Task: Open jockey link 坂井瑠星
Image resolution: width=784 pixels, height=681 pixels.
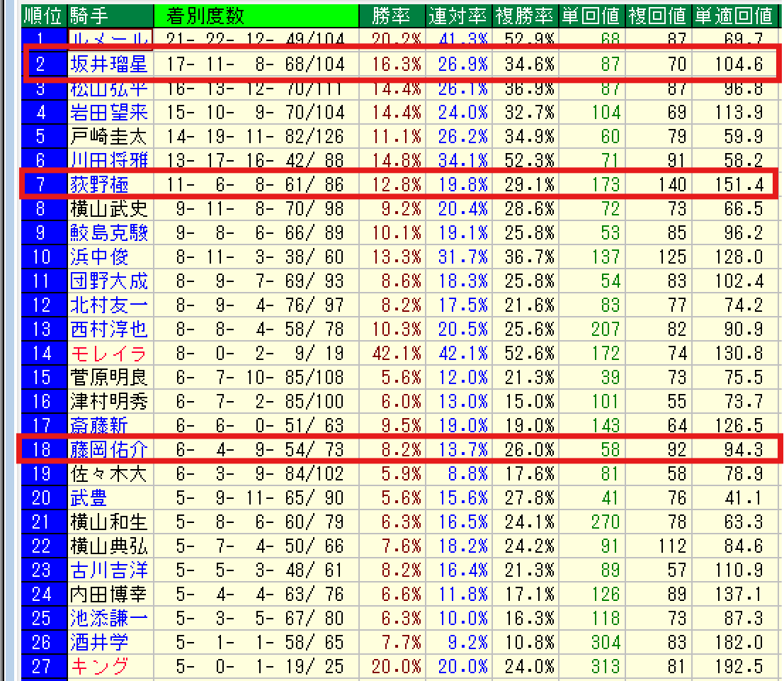Action: (108, 64)
